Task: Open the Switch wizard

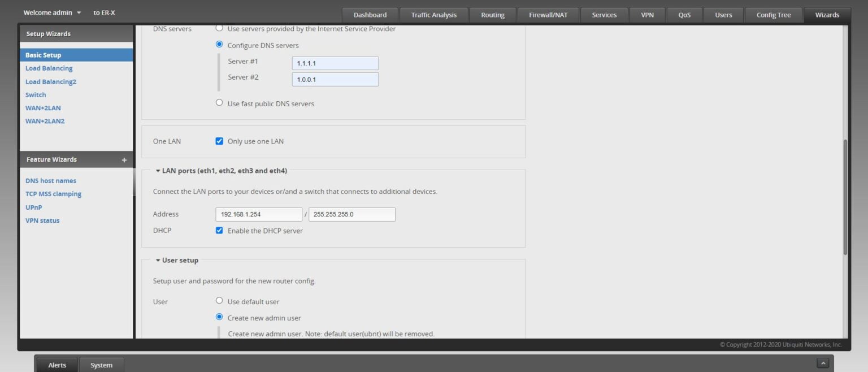Action: (36, 95)
